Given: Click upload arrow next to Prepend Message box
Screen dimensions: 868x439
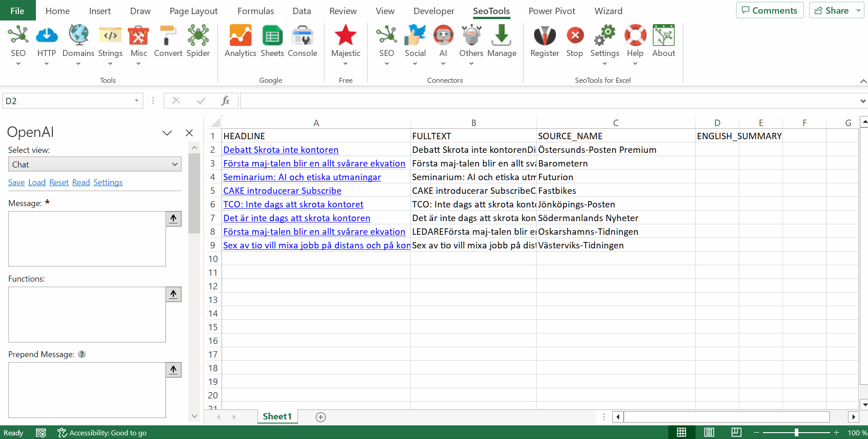Looking at the screenshot, I should (x=173, y=370).
